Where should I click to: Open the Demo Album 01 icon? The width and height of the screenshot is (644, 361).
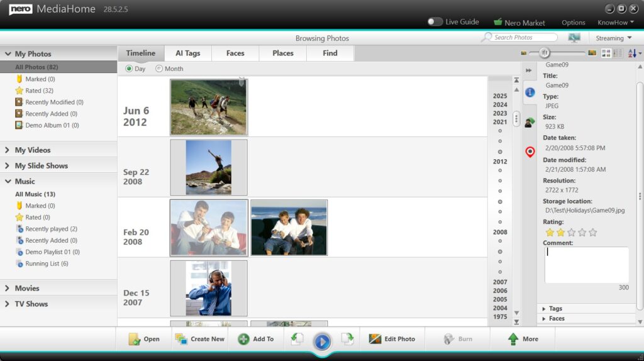pyautogui.click(x=19, y=125)
